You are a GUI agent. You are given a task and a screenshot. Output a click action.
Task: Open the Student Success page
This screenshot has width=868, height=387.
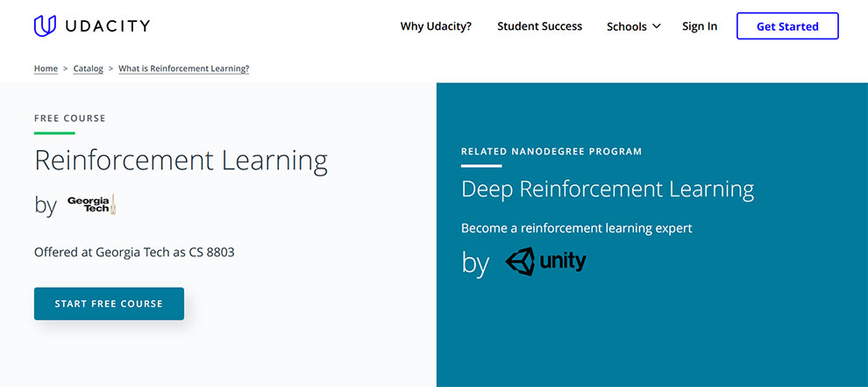click(x=540, y=26)
